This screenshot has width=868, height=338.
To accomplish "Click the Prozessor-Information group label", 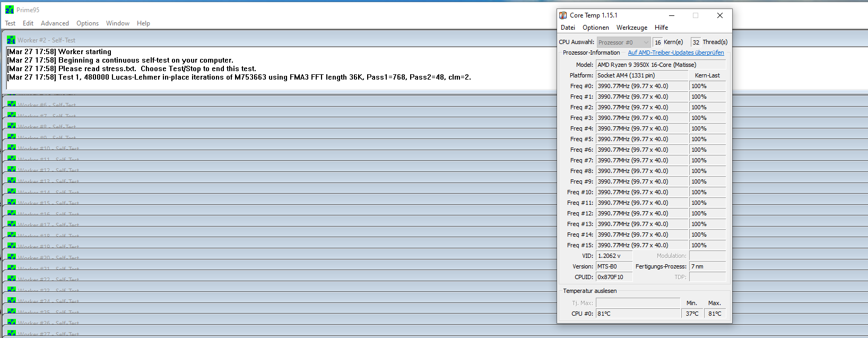I will point(591,53).
